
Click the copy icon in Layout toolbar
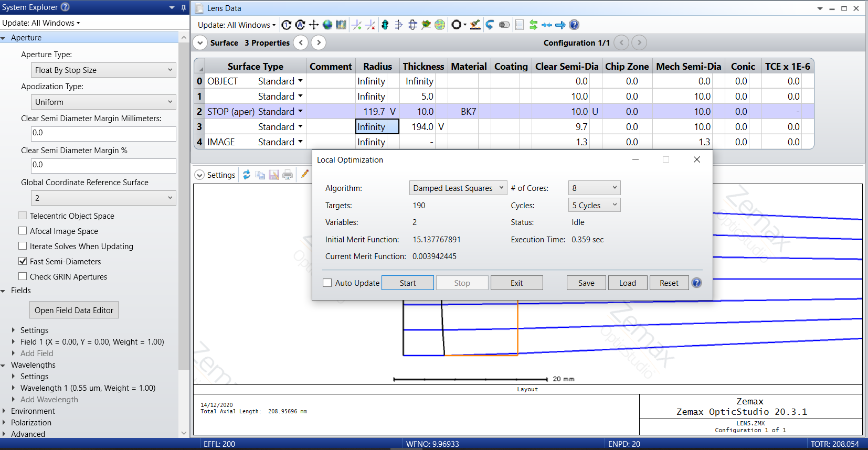(260, 175)
